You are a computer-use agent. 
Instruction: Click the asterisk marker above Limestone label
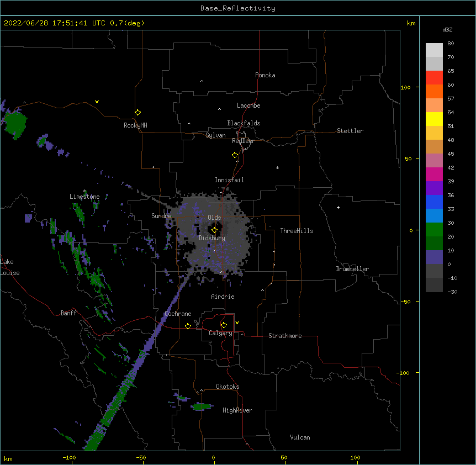tap(84, 191)
